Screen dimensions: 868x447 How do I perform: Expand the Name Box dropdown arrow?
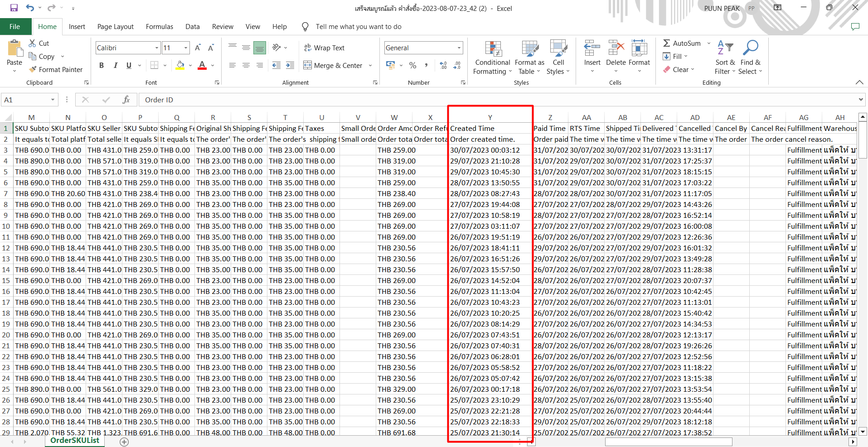(x=53, y=100)
